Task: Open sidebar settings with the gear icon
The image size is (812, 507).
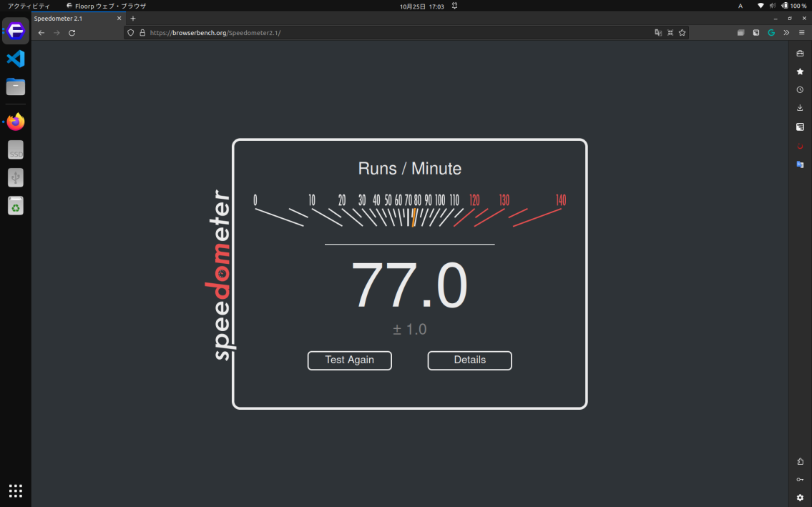Action: [x=800, y=497]
